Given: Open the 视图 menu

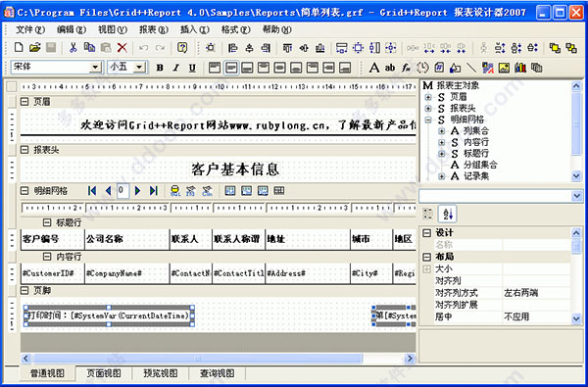Looking at the screenshot, I should tap(113, 29).
